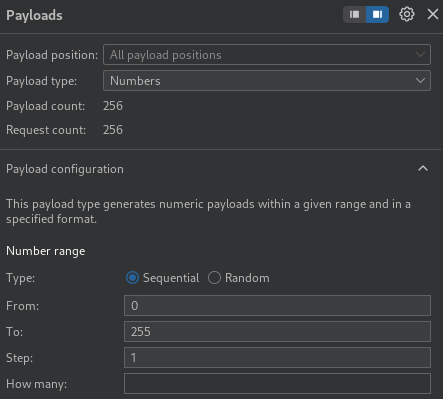Open the Payload type Numbers dropdown

[x=267, y=81]
